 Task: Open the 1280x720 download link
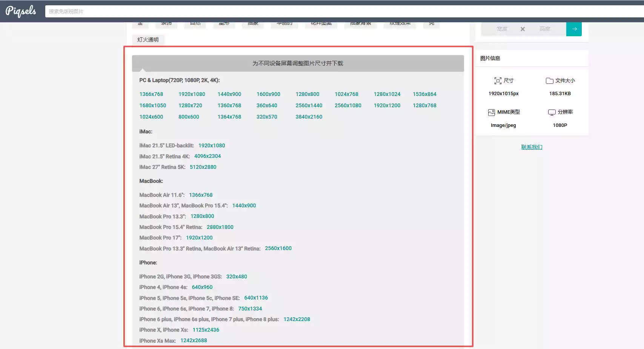[190, 106]
